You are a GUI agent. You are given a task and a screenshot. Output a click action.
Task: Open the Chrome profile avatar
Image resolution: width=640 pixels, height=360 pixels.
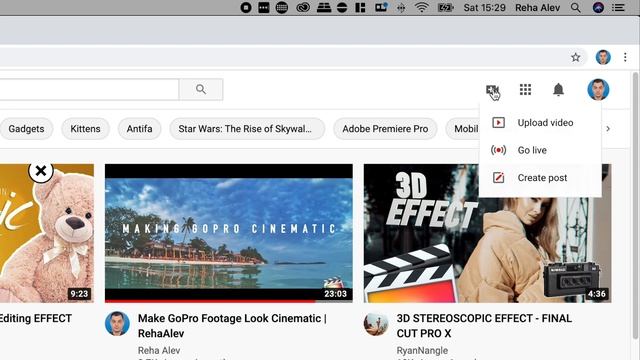[603, 57]
